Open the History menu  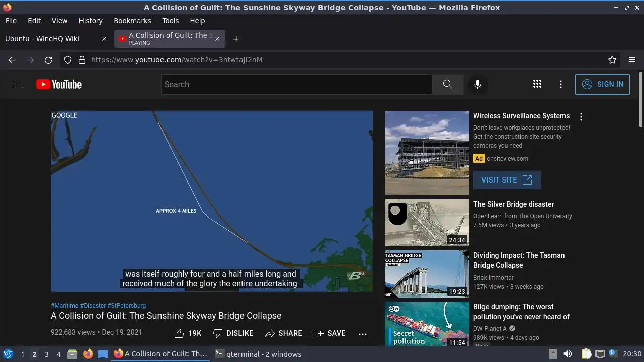(91, 21)
